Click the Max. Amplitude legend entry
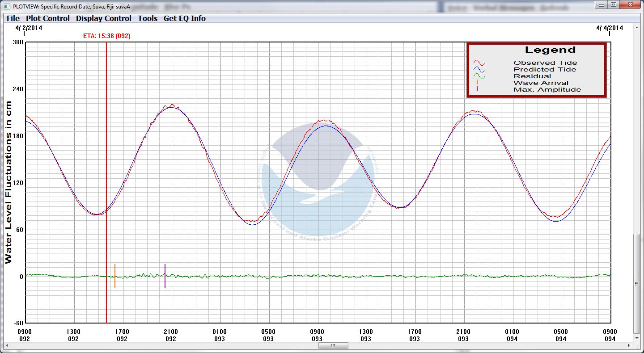 pyautogui.click(x=547, y=90)
